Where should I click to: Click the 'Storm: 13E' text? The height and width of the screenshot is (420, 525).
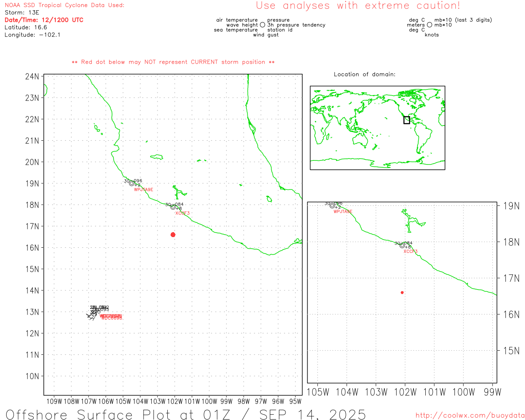22,13
